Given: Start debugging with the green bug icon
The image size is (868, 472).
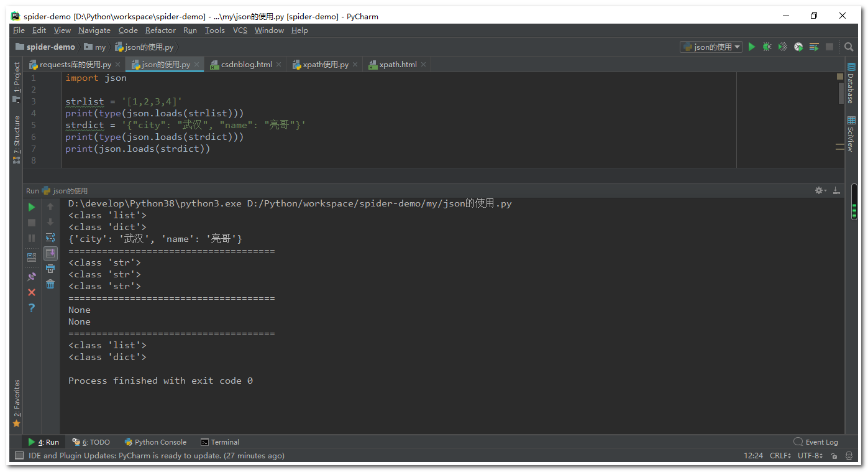Looking at the screenshot, I should pos(767,47).
